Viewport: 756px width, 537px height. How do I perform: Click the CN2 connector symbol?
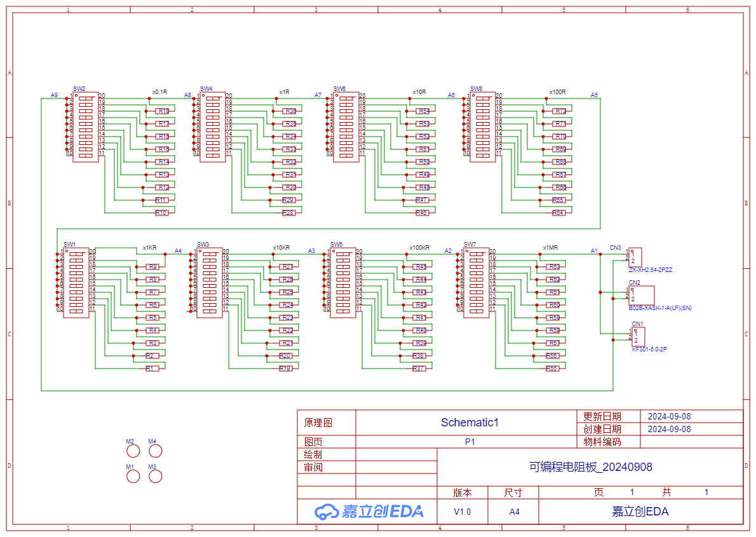641,296
